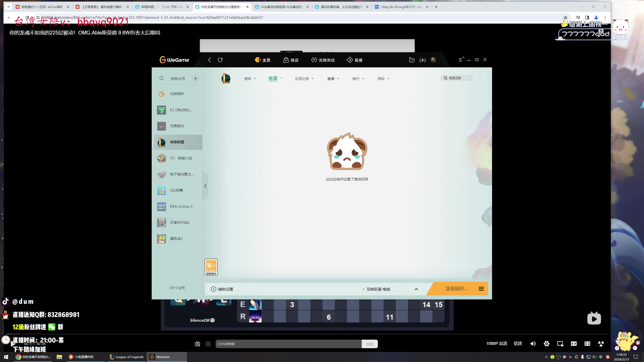The height and width of the screenshot is (362, 644).
Task: Click the summoner search box 拖紧亚索
Action: point(457,78)
